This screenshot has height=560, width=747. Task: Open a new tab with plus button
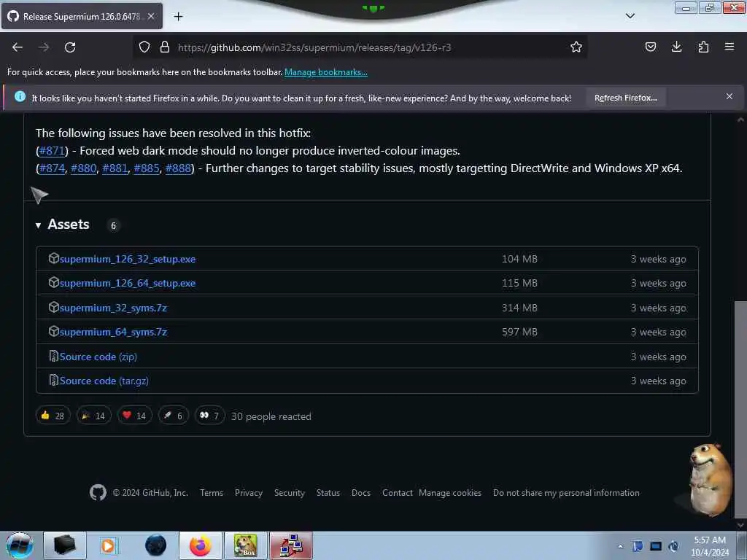click(x=178, y=17)
